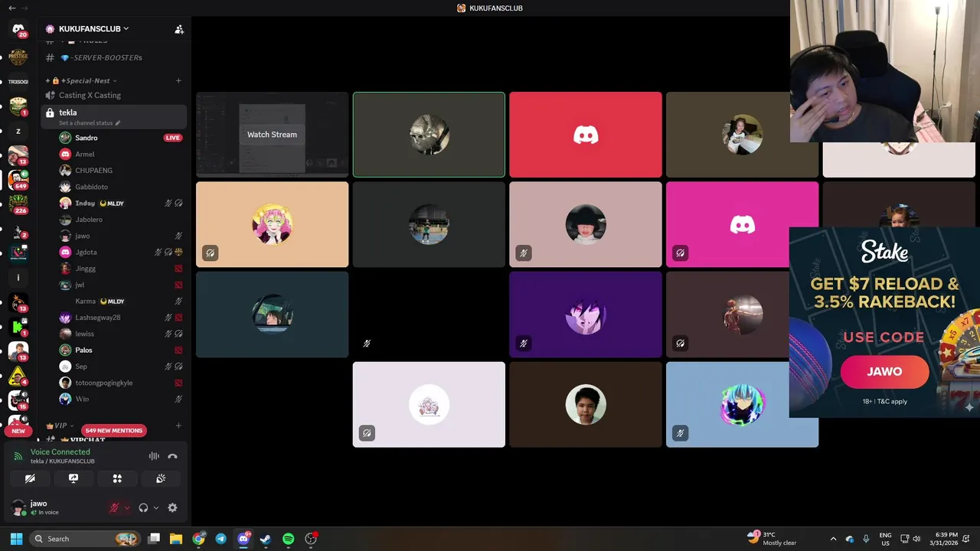The width and height of the screenshot is (980, 551).
Task: Collapse the Special-Nest category
Action: pos(86,80)
